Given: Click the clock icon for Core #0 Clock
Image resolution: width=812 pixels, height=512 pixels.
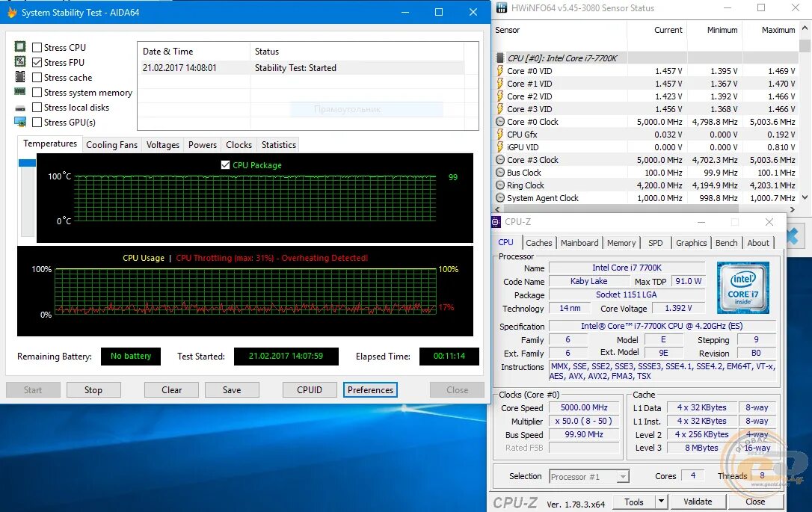Looking at the screenshot, I should coord(499,122).
